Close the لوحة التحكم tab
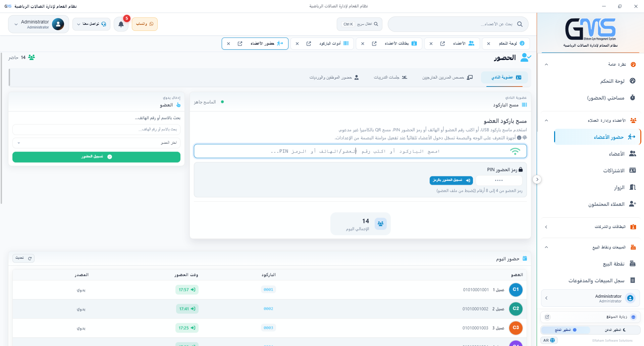Image resolution: width=644 pixels, height=346 pixels. [488, 44]
